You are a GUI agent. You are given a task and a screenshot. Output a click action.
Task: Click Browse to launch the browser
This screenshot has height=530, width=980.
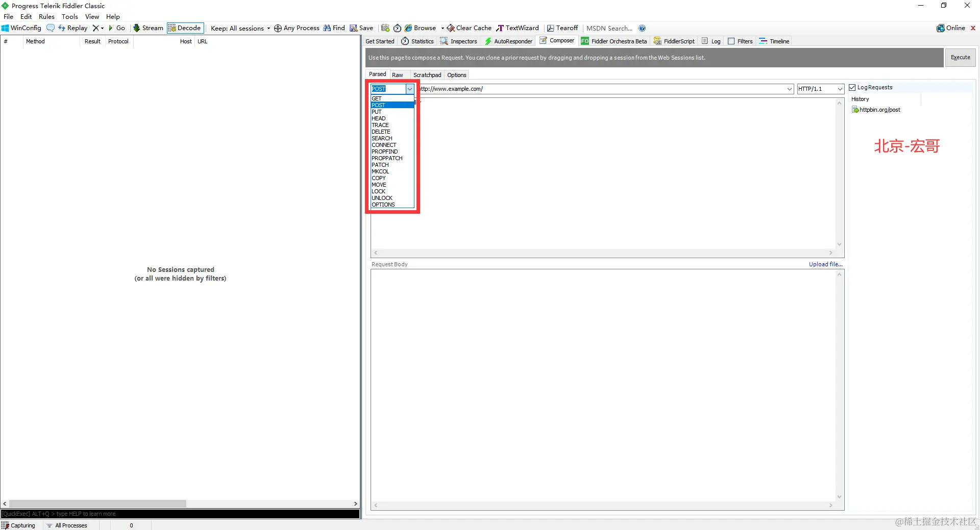421,28
